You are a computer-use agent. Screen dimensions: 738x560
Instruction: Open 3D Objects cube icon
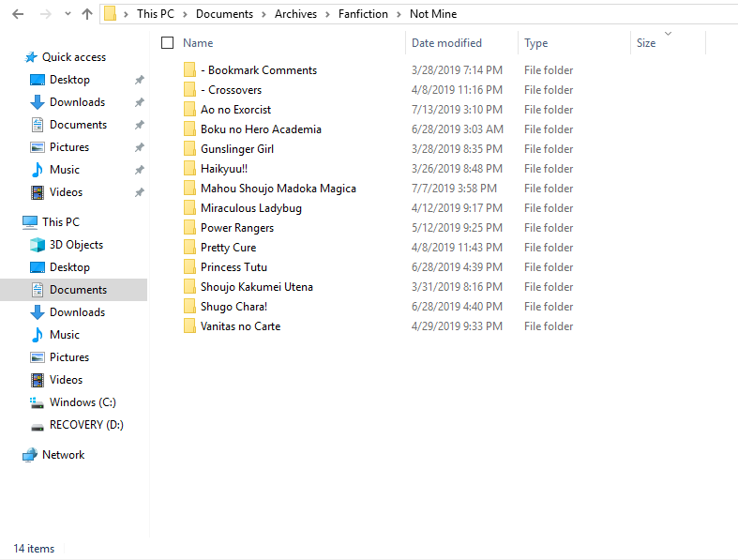tap(38, 245)
